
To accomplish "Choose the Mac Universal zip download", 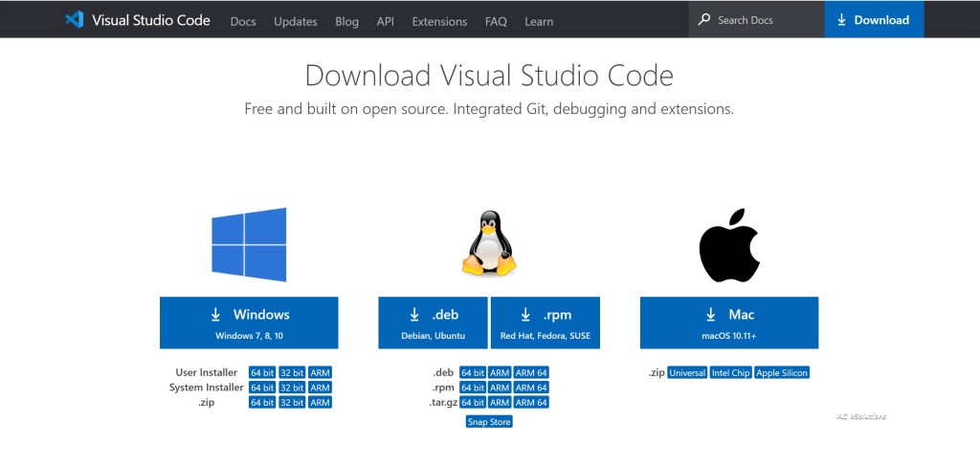I will [687, 372].
